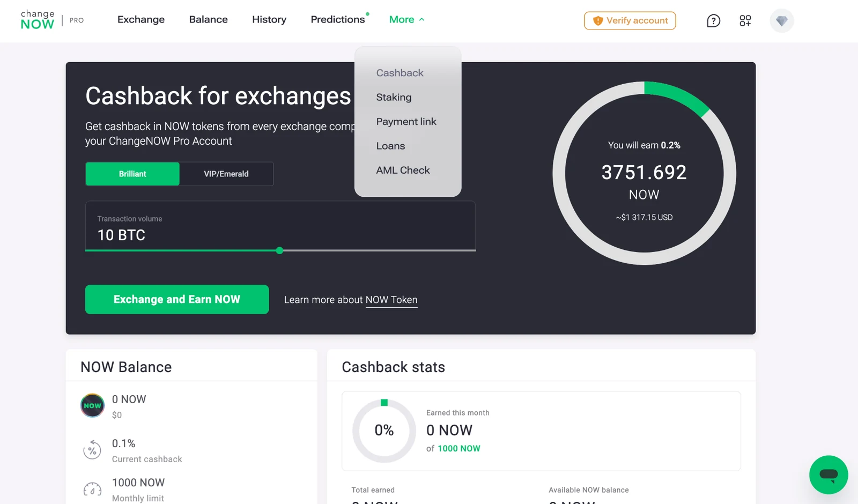Switch to the VIP/Emerald tier tab

pos(226,174)
